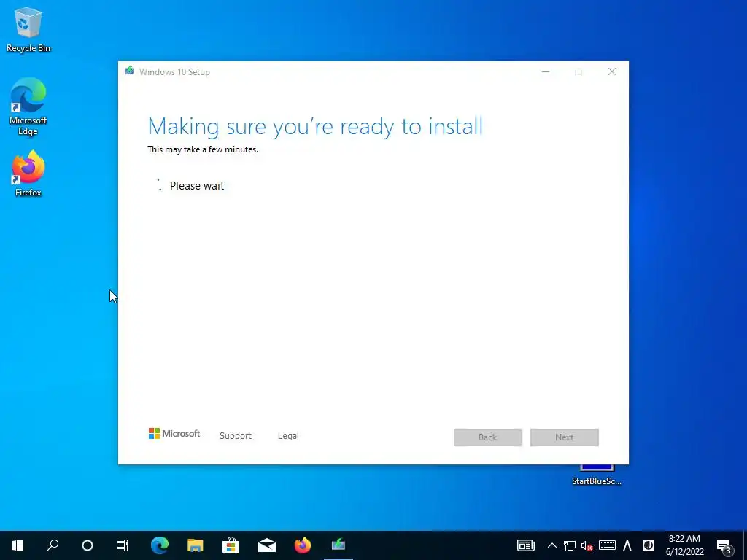
Task: Click the Microsoft logo in setup
Action: (x=174, y=433)
